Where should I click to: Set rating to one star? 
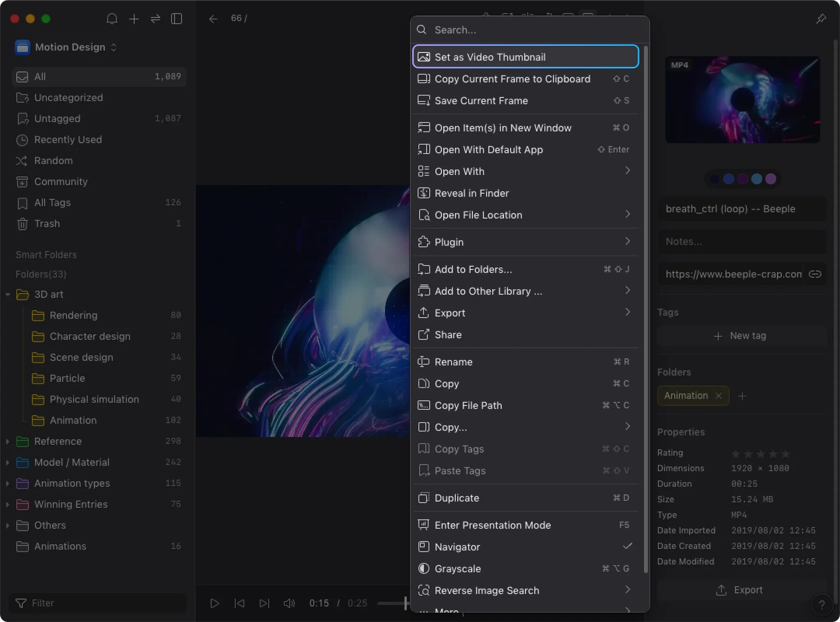click(x=736, y=453)
